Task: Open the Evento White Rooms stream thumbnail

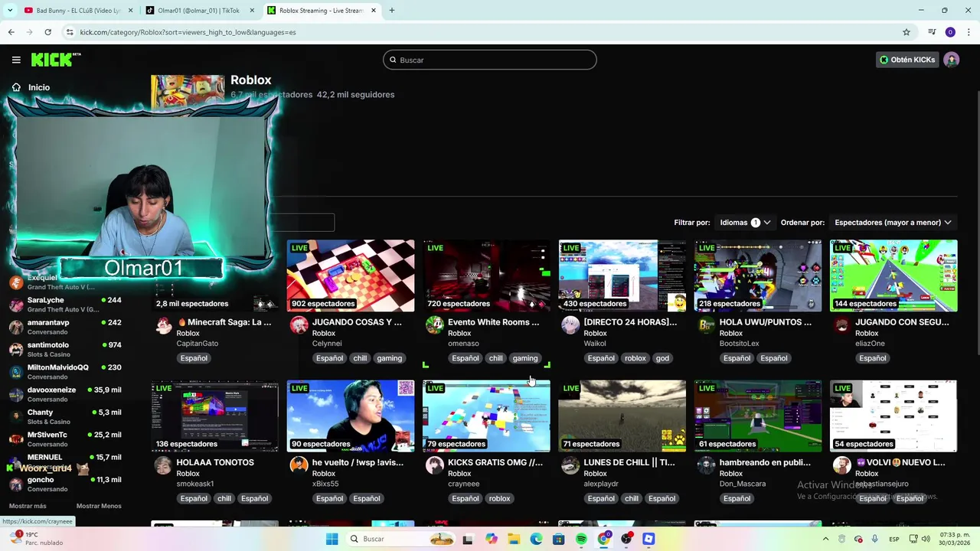Action: pyautogui.click(x=486, y=275)
